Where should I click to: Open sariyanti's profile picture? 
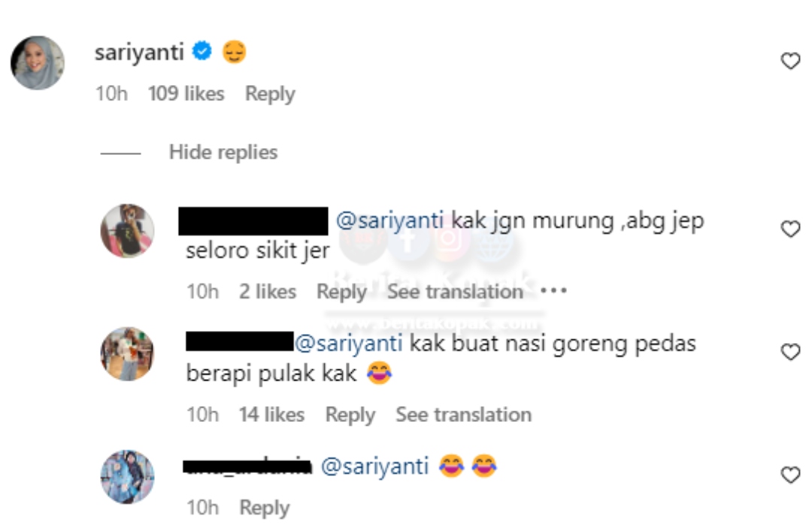(38, 62)
